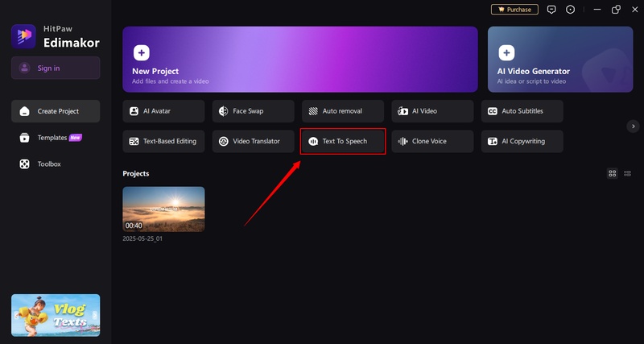Expand more tools with the right chevron
The height and width of the screenshot is (344, 644).
point(634,126)
